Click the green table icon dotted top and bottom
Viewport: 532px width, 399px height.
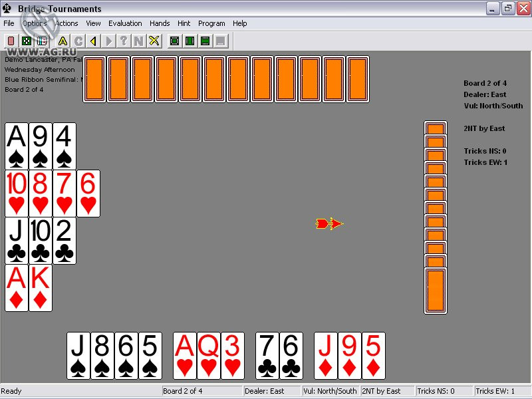[x=205, y=41]
